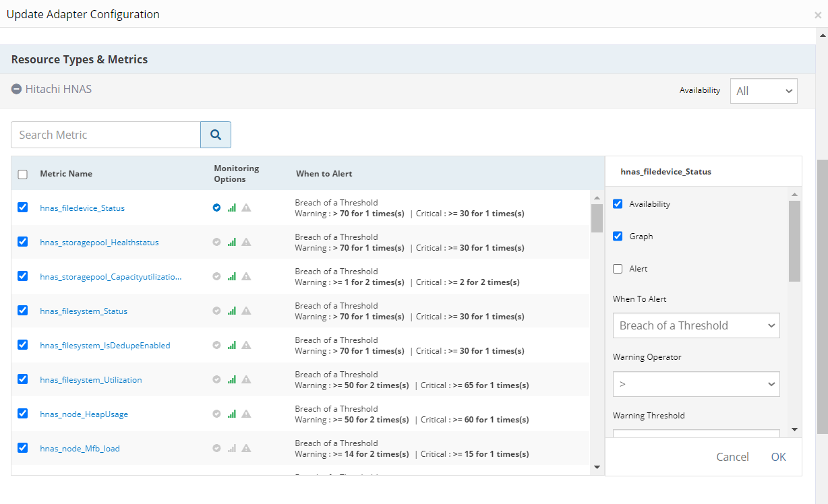The height and width of the screenshot is (504, 828).
Task: Uncheck the hnas_node_Mfb_load row checkbox
Action: 22,447
